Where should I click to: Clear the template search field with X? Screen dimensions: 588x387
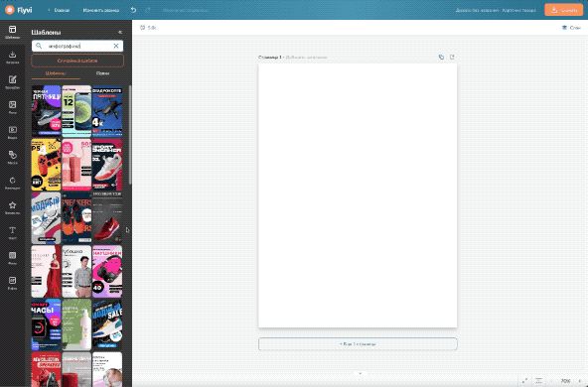pyautogui.click(x=116, y=46)
